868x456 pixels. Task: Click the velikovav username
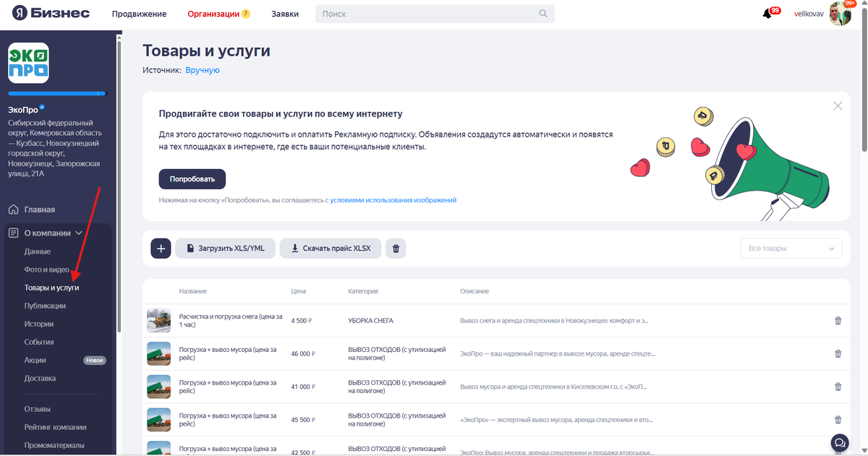[810, 14]
